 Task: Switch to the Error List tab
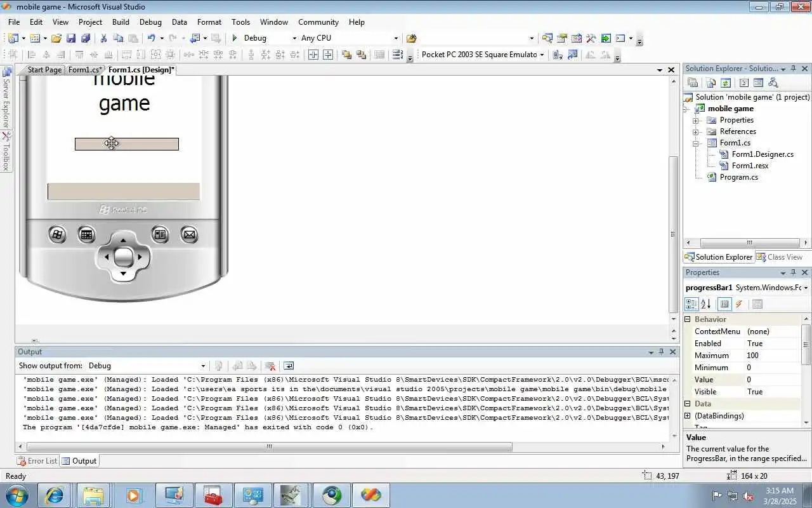tap(37, 461)
